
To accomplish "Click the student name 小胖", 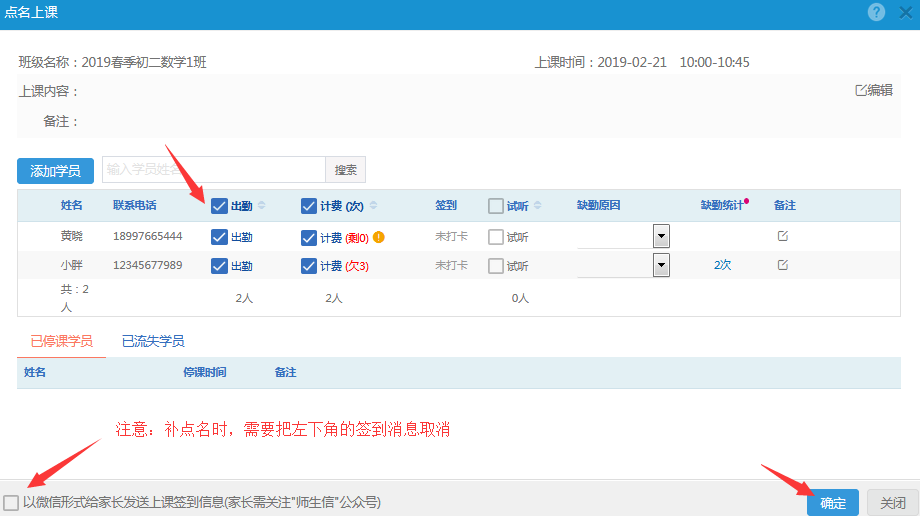I will (72, 265).
